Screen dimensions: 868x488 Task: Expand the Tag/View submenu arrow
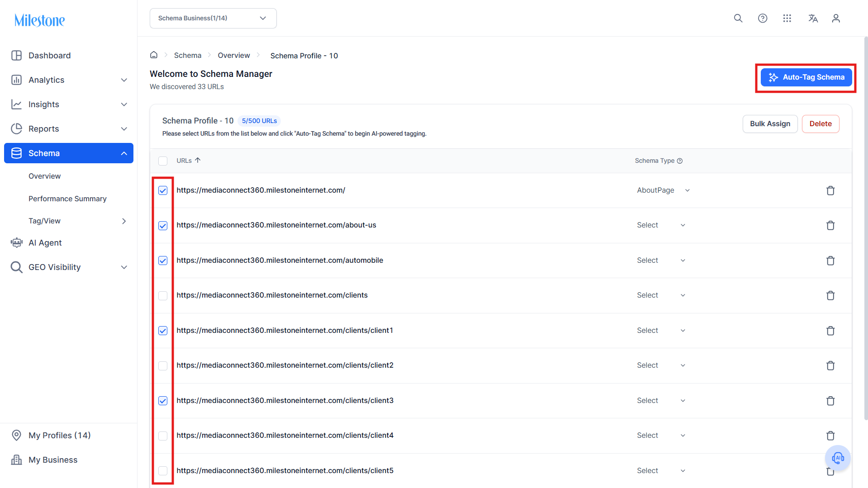click(124, 221)
